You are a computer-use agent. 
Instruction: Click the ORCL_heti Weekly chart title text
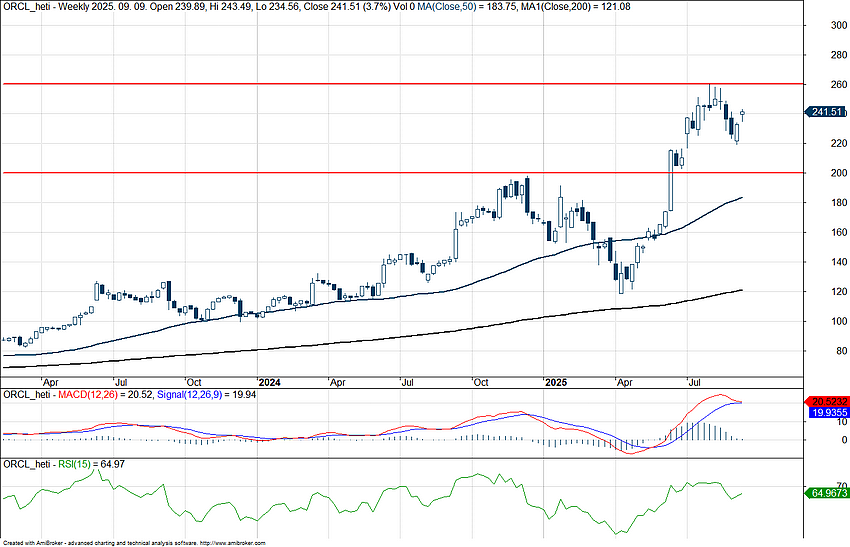click(209, 7)
